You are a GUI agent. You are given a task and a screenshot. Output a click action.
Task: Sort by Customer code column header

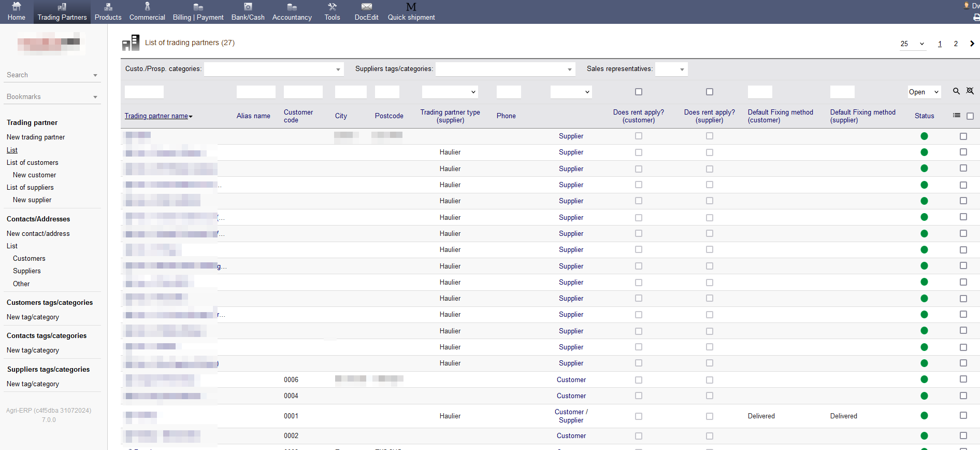click(x=298, y=116)
